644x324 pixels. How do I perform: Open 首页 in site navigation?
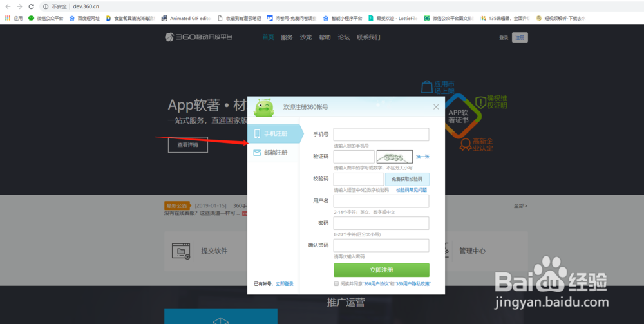tap(268, 37)
